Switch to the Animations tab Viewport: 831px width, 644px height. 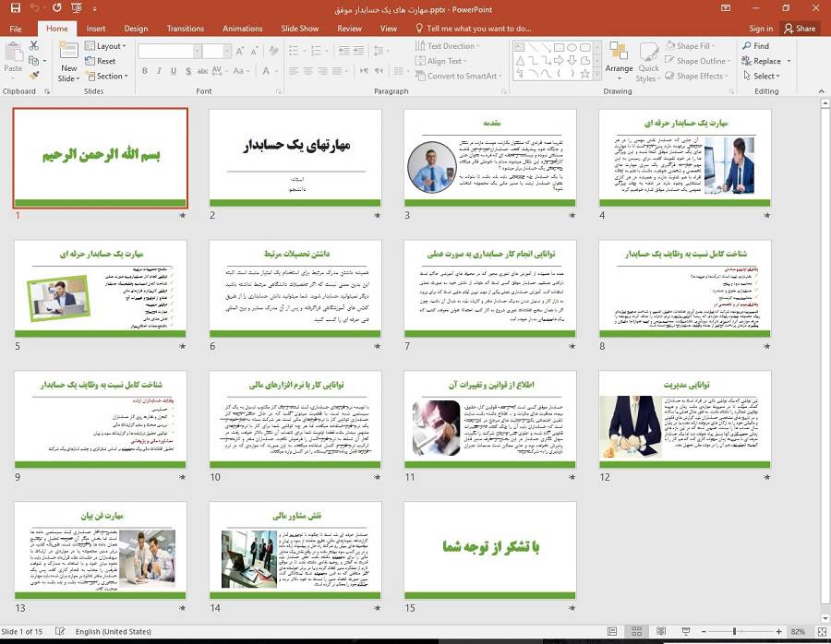pos(242,28)
